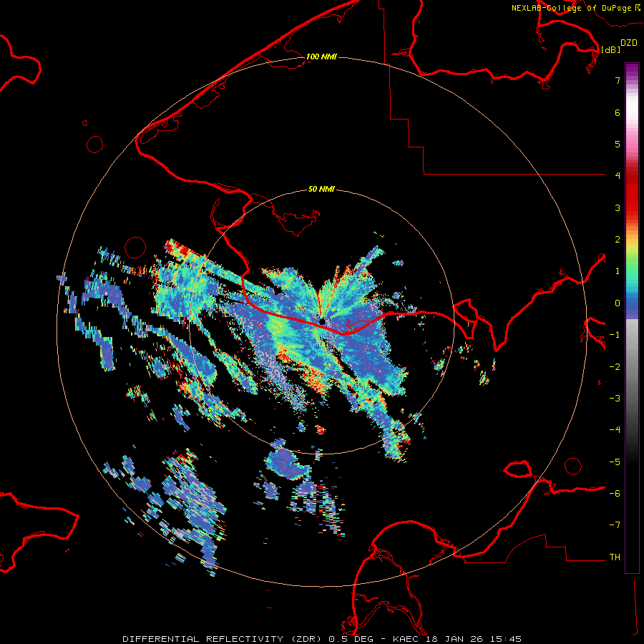The image size is (644, 644).
Task: Click the 5 dB label on the color scale
Action: point(618,144)
